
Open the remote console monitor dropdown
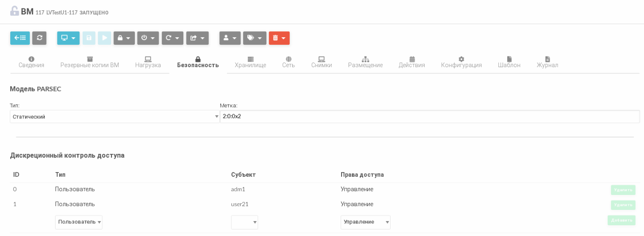[68, 38]
